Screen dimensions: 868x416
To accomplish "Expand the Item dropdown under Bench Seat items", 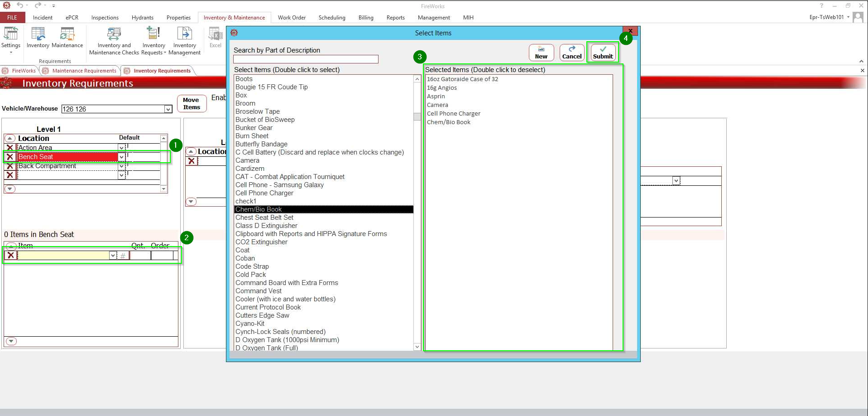I will (x=113, y=256).
